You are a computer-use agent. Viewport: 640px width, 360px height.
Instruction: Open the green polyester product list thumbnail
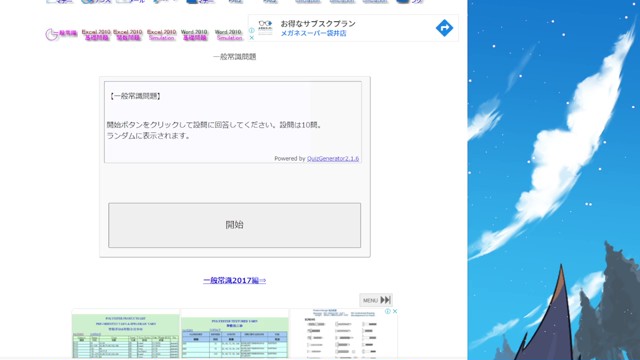[126, 334]
